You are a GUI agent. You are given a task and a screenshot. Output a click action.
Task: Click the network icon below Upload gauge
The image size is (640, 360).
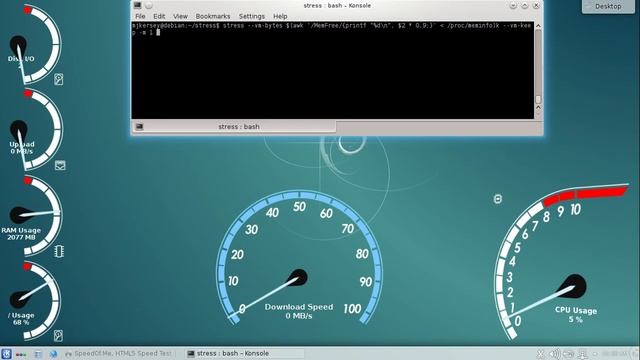[x=60, y=165]
